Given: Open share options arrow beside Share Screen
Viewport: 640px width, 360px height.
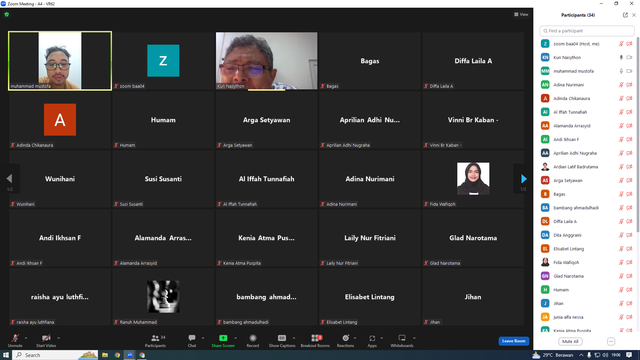Looking at the screenshot, I should coord(236,338).
